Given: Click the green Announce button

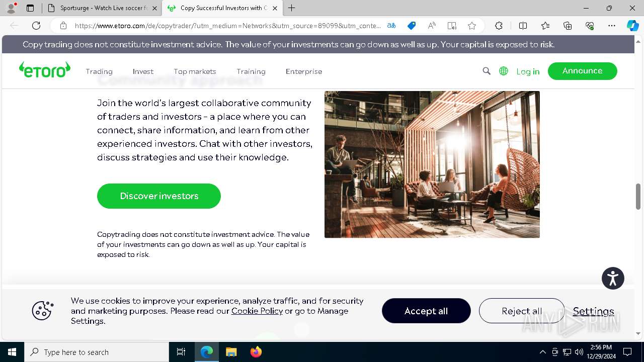Looking at the screenshot, I should click(x=583, y=71).
